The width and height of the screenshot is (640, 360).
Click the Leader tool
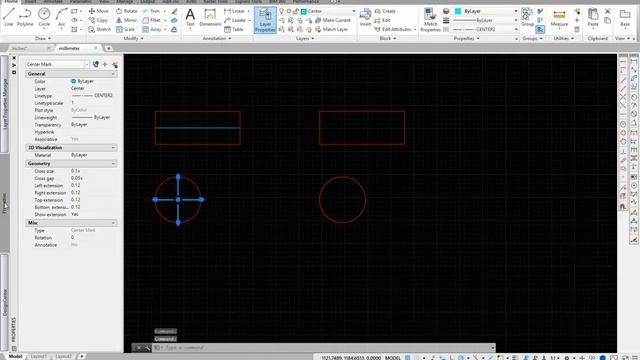pyautogui.click(x=235, y=20)
